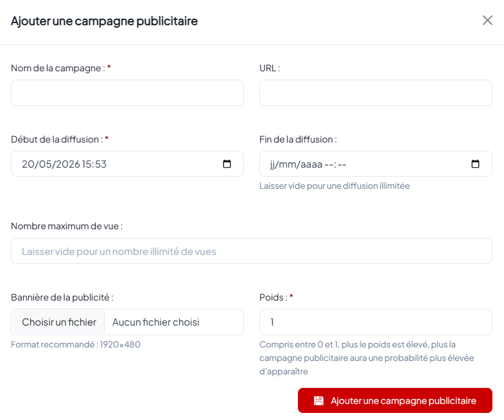Select the minutes 53 in start time

[100, 164]
